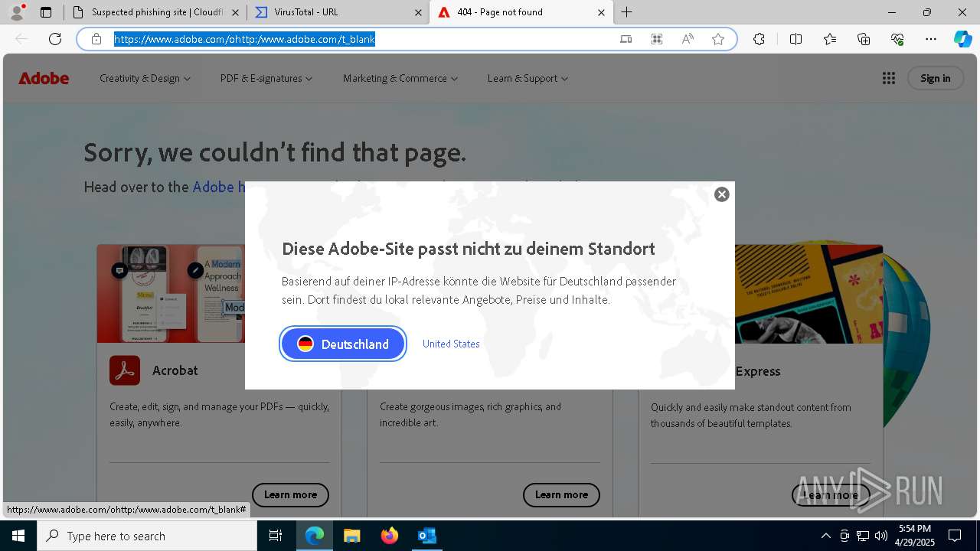The height and width of the screenshot is (551, 980).
Task: Show hidden system tray icons
Action: point(825,536)
